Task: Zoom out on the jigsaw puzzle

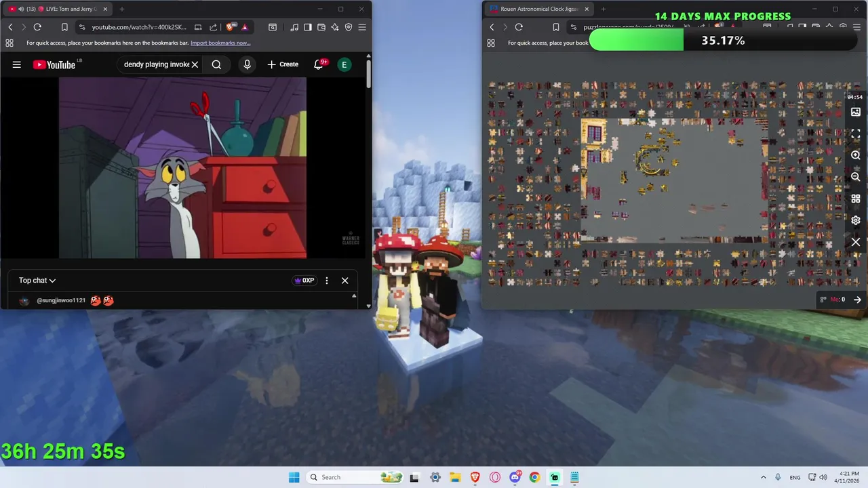Action: [x=856, y=177]
